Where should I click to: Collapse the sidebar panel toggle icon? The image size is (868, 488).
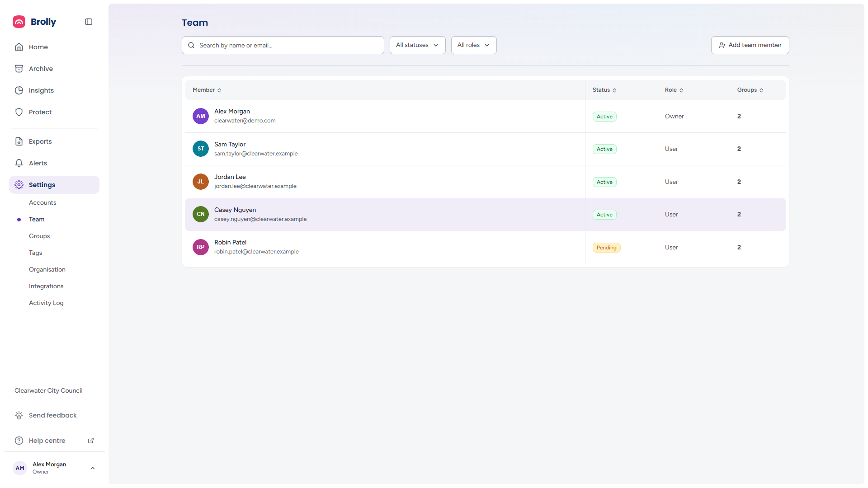(89, 22)
